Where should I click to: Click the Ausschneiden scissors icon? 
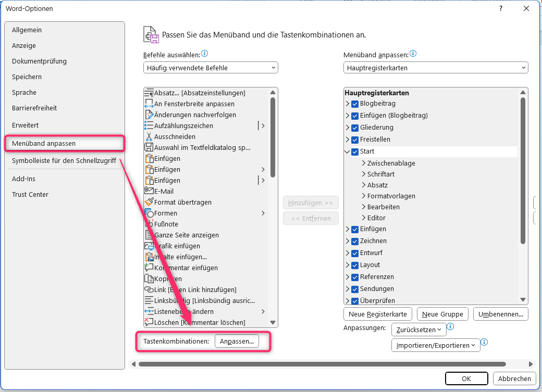click(x=149, y=136)
